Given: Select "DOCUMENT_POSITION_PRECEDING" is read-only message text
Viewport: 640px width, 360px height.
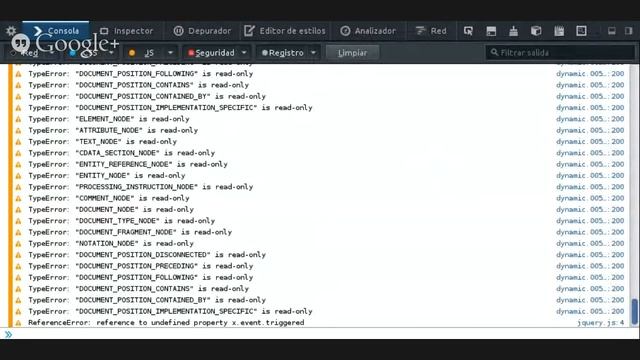Looking at the screenshot, I should tap(140, 266).
